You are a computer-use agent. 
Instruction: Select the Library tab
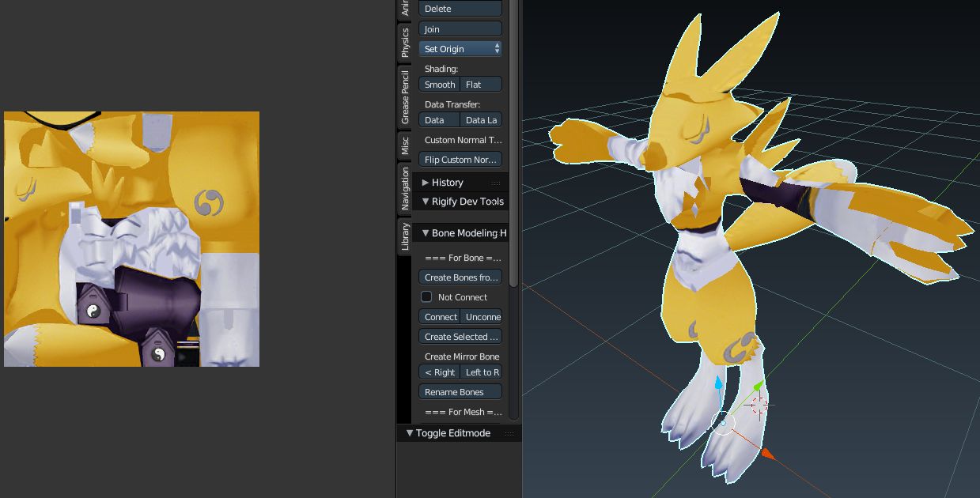(404, 236)
